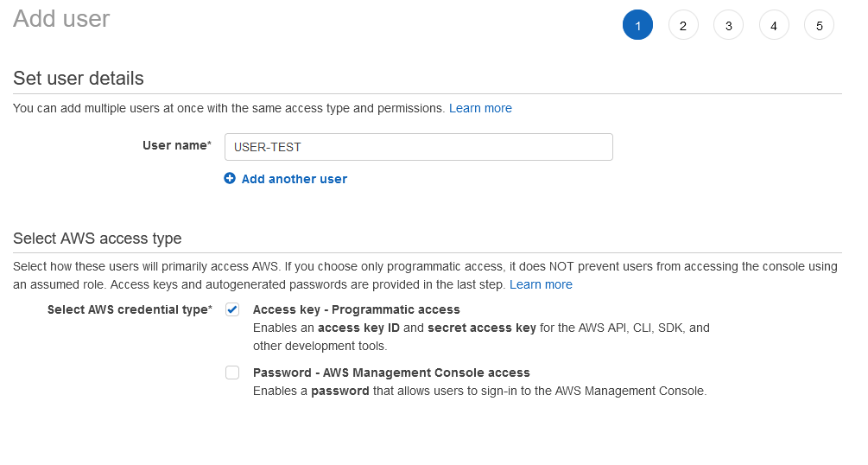Open Learn more link about adding multiple users
Viewport: 868px width, 465px height.
(x=480, y=108)
